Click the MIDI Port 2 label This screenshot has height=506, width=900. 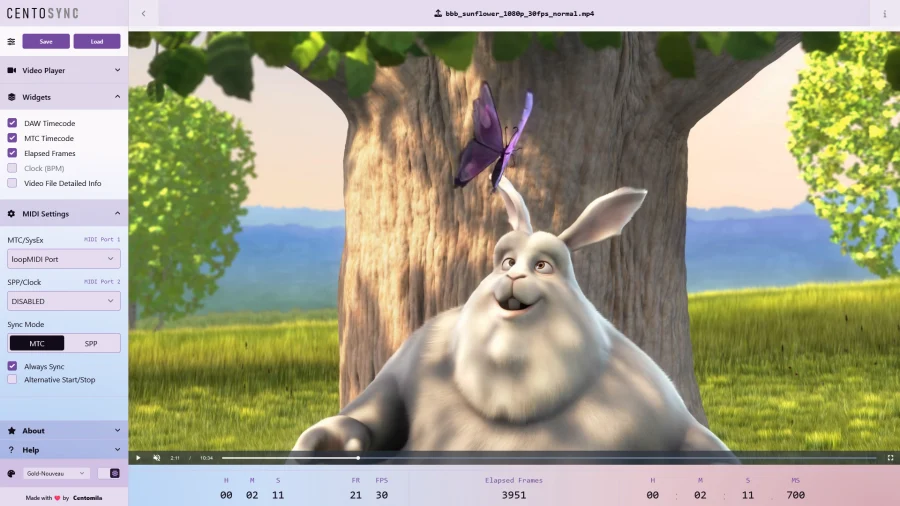pyautogui.click(x=102, y=282)
